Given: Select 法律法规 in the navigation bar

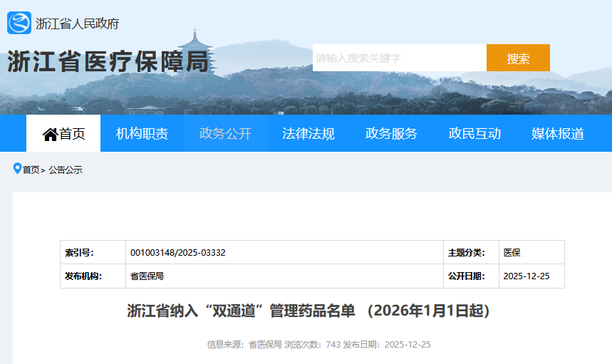Looking at the screenshot, I should pos(308,133).
